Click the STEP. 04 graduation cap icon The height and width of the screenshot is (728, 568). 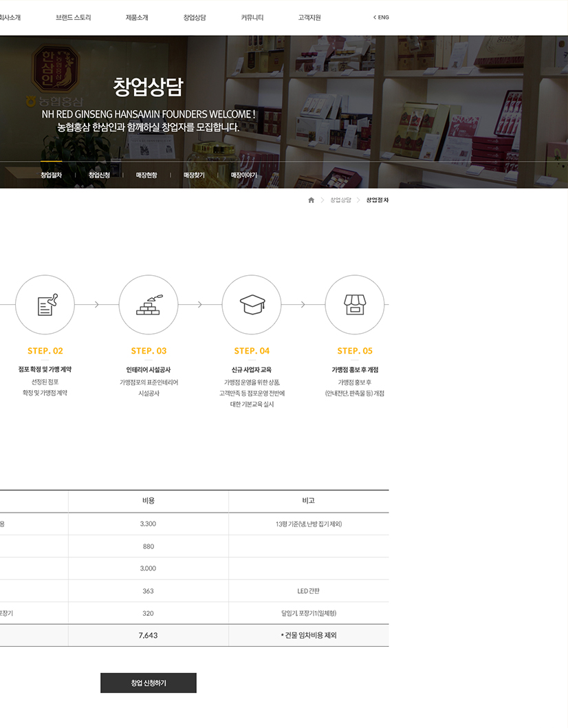tap(252, 305)
